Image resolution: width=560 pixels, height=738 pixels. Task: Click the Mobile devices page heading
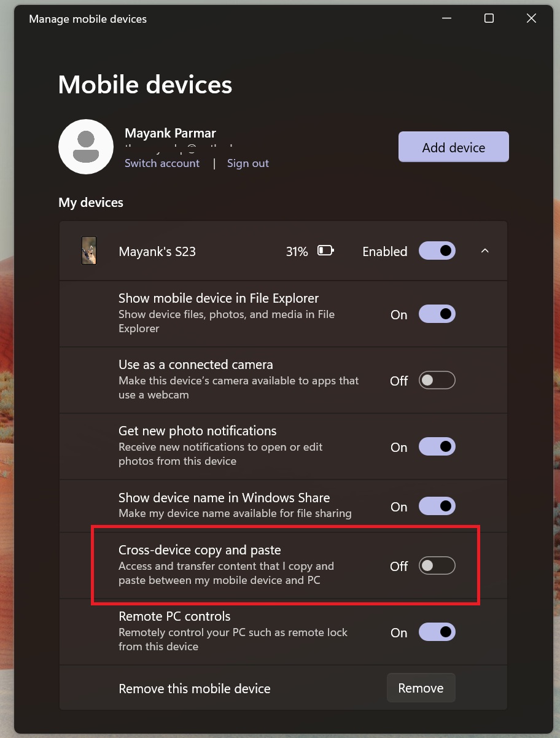[x=145, y=84]
